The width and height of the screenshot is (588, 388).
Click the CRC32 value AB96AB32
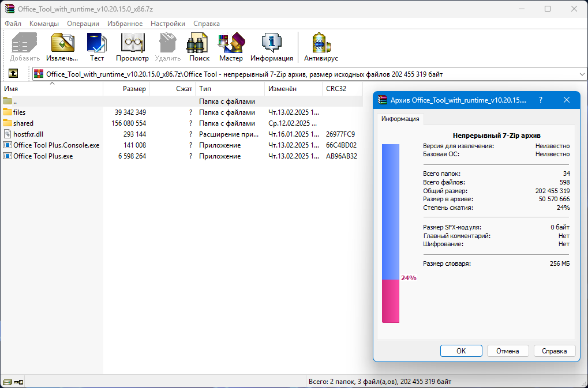click(342, 156)
